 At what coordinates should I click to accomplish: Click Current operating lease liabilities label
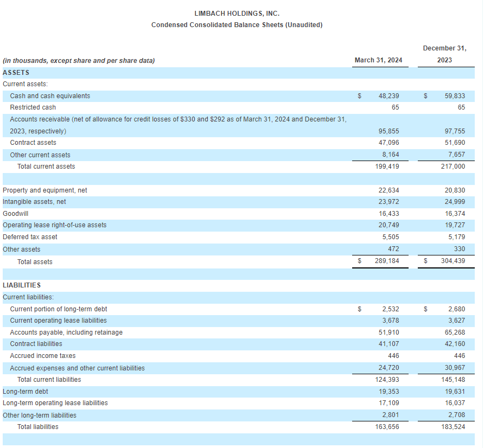pos(59,321)
